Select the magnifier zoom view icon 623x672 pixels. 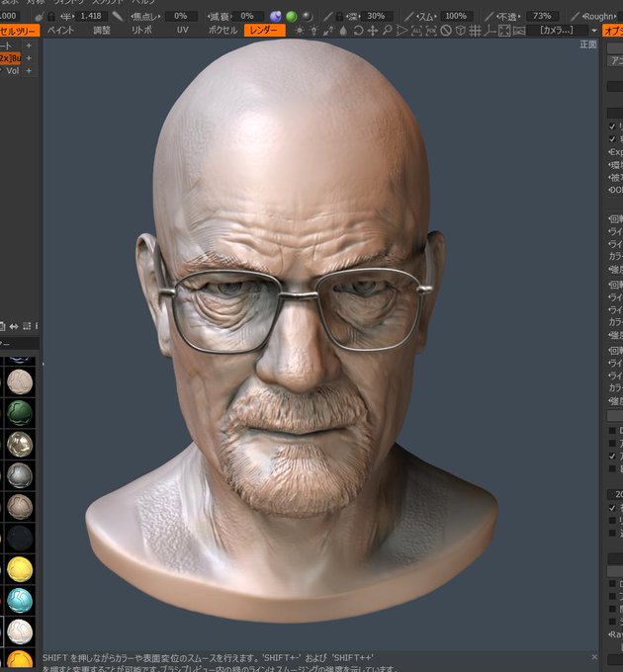(388, 31)
